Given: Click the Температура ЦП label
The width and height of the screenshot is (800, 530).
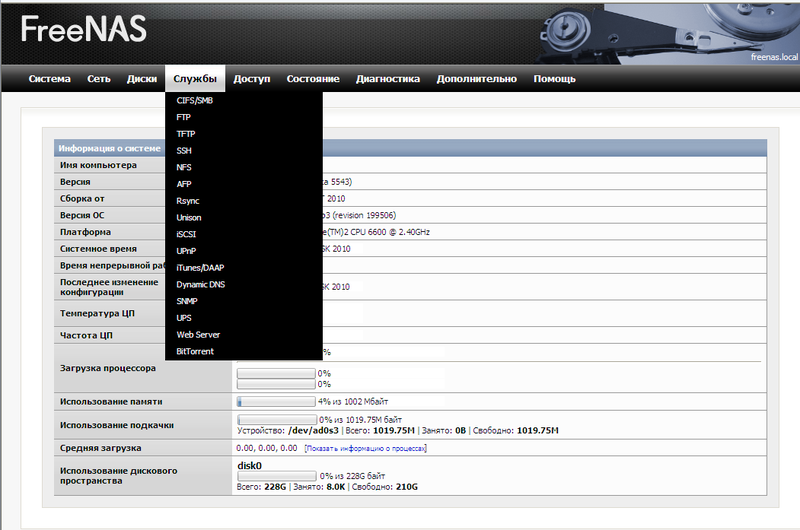Looking at the screenshot, I should (x=97, y=313).
